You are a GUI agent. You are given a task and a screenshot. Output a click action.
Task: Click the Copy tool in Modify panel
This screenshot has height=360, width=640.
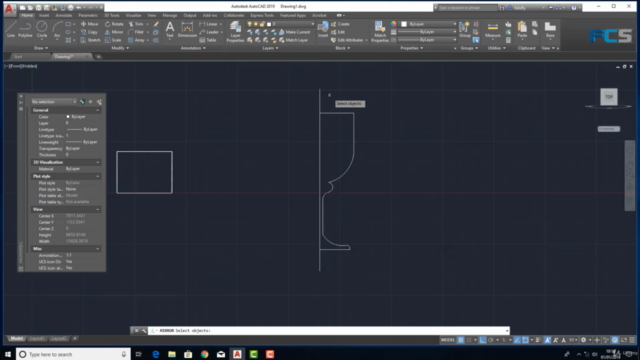coord(89,32)
